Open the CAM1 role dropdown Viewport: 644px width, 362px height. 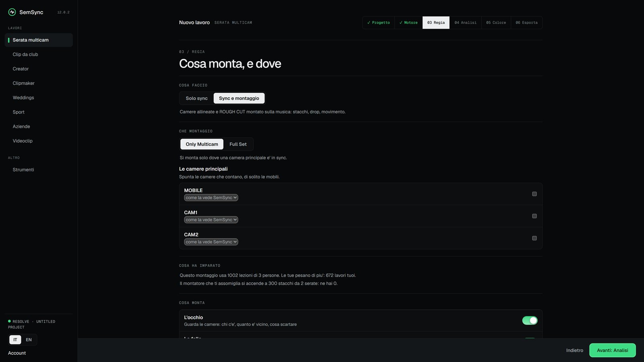(x=211, y=220)
